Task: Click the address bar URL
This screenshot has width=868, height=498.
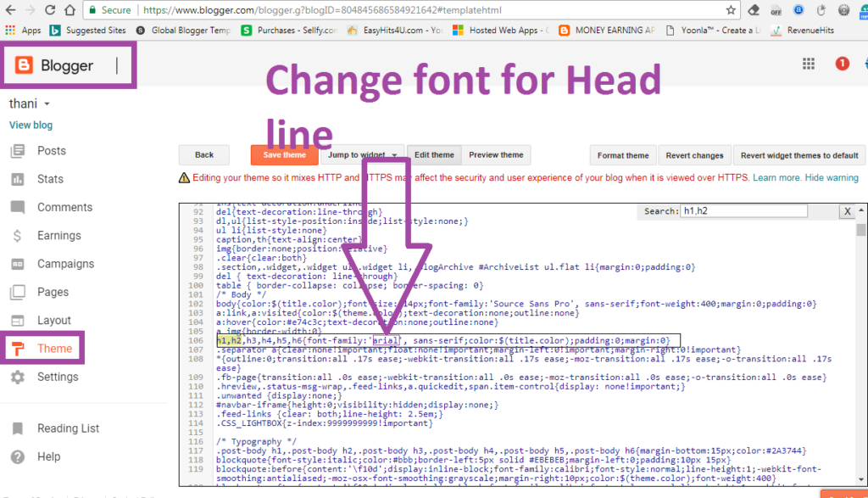Action: 322,10
